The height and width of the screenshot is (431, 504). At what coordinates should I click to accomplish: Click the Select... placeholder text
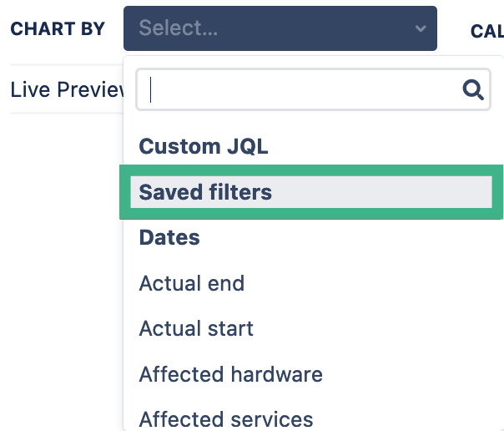179,29
